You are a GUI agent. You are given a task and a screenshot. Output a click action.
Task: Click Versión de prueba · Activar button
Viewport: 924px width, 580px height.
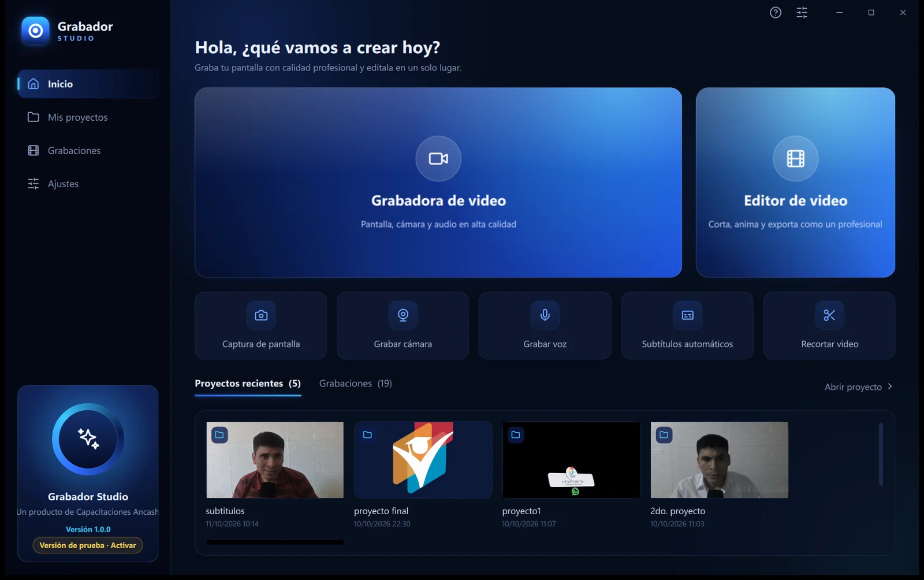[x=88, y=545]
